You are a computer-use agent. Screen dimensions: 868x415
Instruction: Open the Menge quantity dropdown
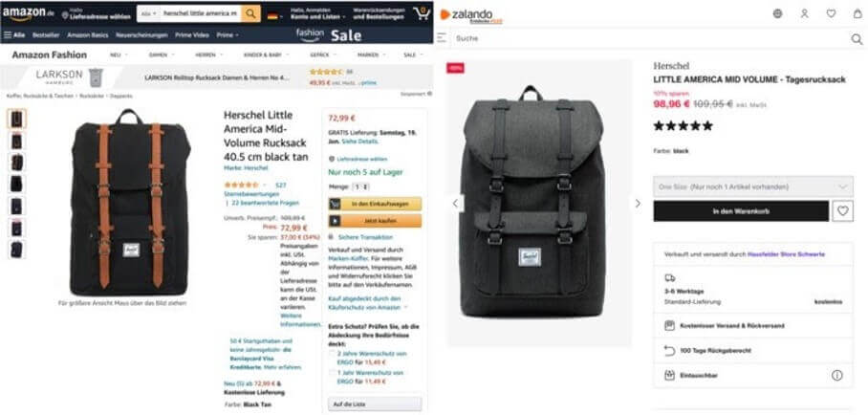click(x=361, y=186)
